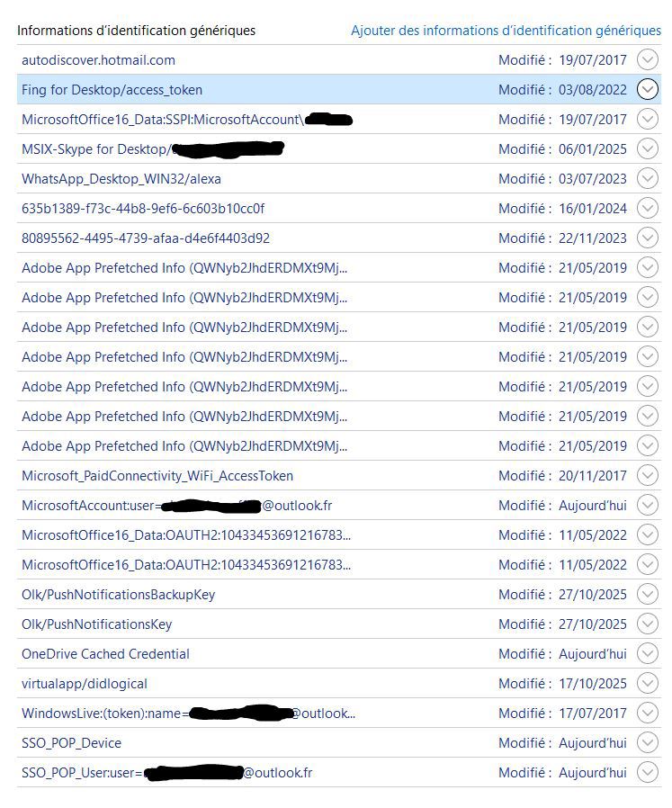Click 'Aujourd'hui' date on SSO_POP_Device row
This screenshot has width=672, height=808.
(593, 742)
